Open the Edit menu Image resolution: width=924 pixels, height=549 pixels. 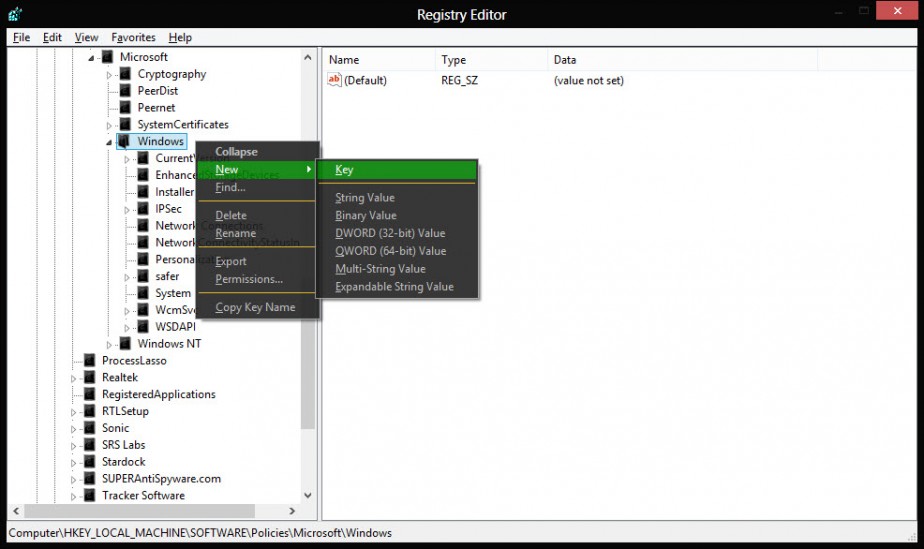(52, 37)
